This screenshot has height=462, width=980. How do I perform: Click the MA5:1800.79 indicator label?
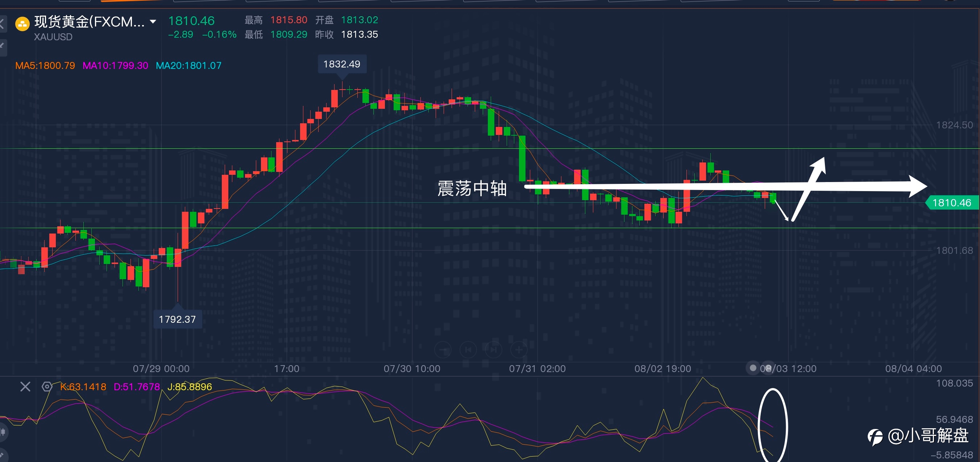pos(45,66)
